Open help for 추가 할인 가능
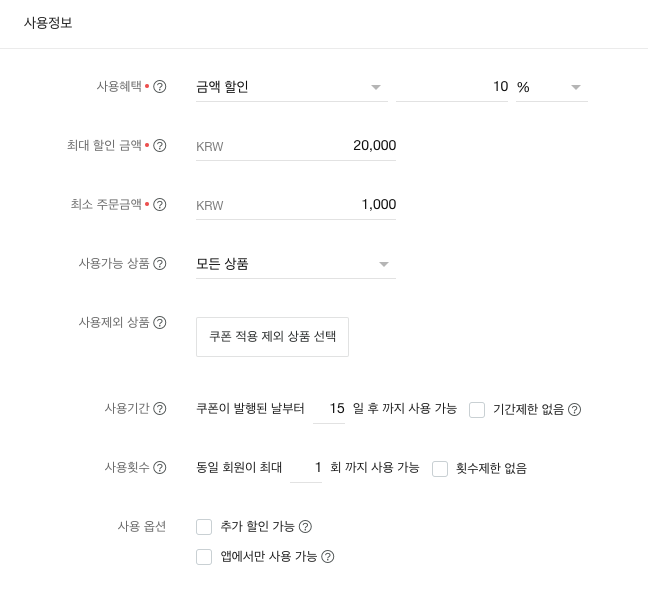648x595 pixels. coord(306,527)
